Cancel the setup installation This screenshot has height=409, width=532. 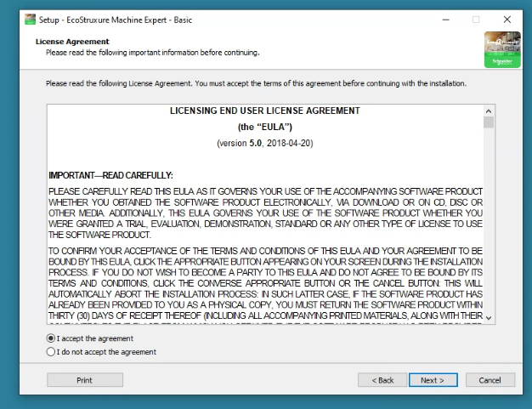coord(490,380)
